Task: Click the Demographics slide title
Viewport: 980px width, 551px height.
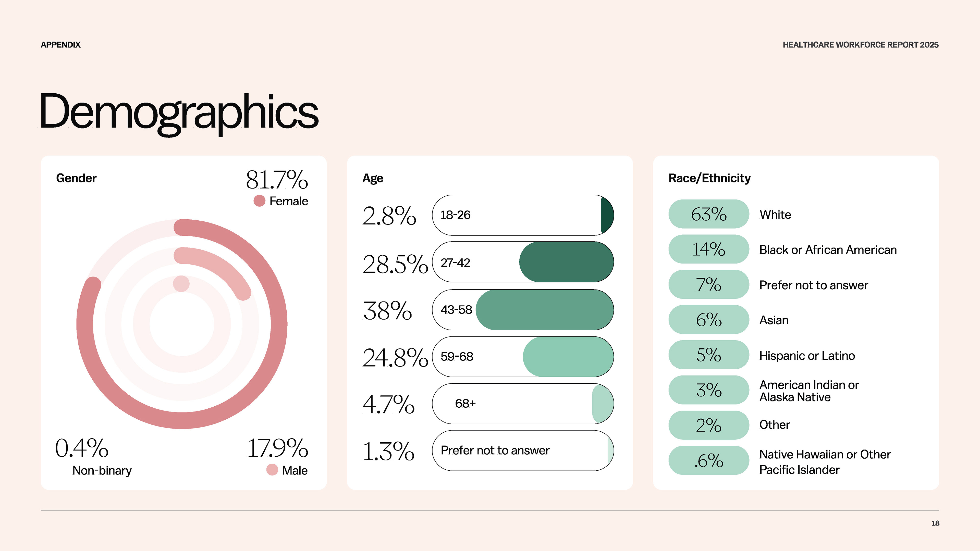Action: click(x=179, y=112)
